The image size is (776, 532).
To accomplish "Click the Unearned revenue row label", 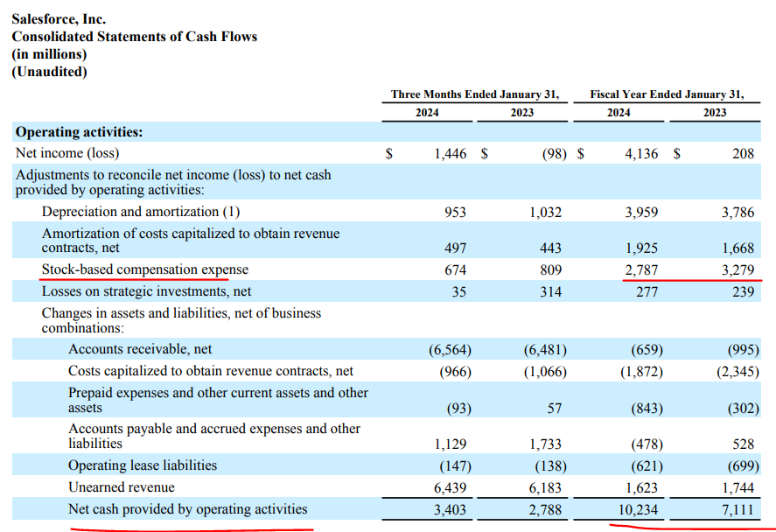I will (122, 487).
